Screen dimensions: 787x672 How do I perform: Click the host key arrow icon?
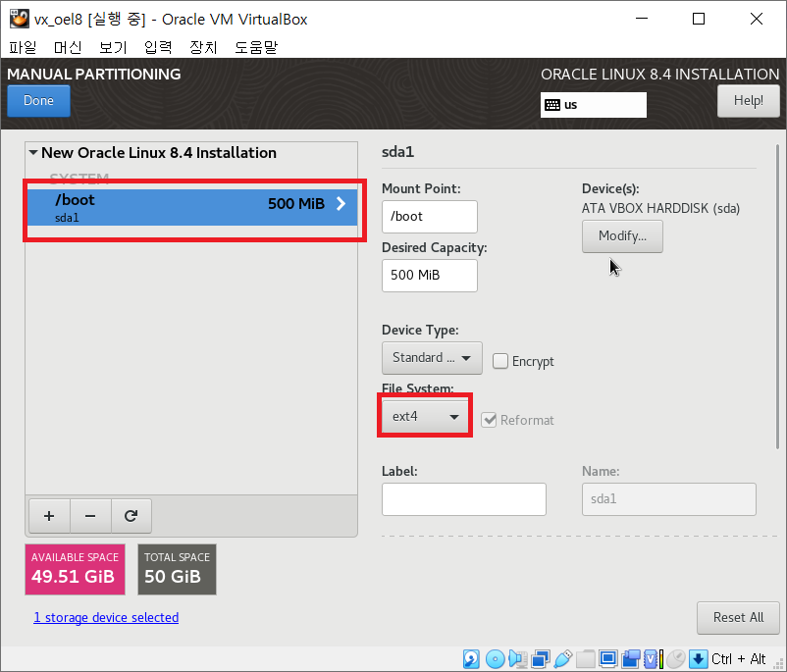tap(698, 658)
